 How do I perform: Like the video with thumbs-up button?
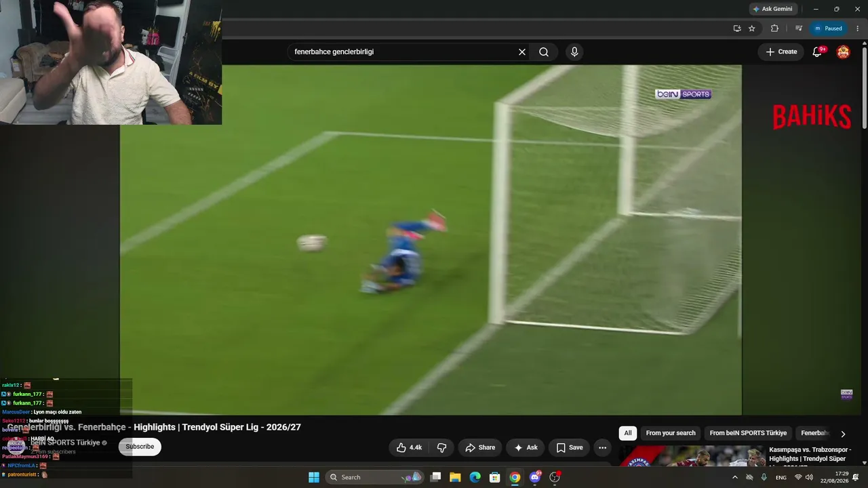[x=410, y=447]
